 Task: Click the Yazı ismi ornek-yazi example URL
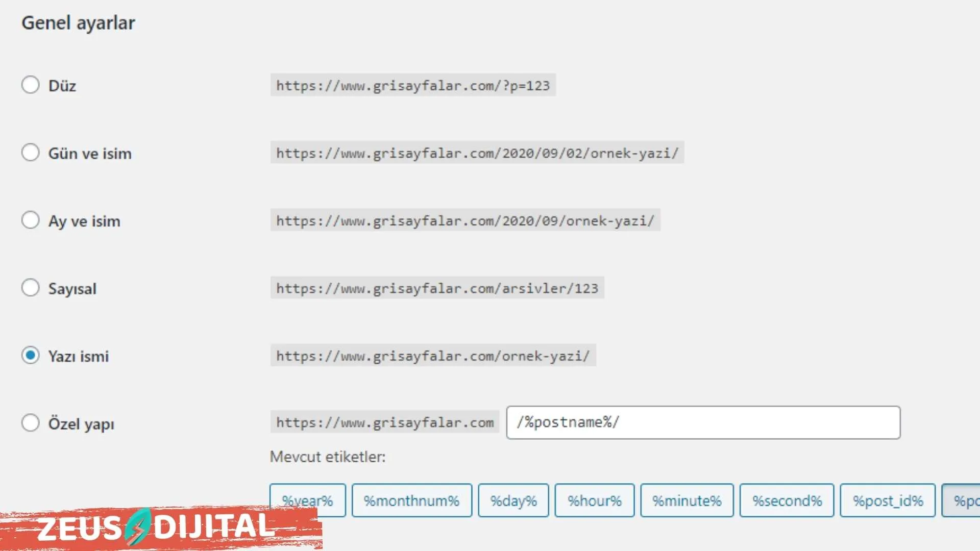(x=433, y=355)
